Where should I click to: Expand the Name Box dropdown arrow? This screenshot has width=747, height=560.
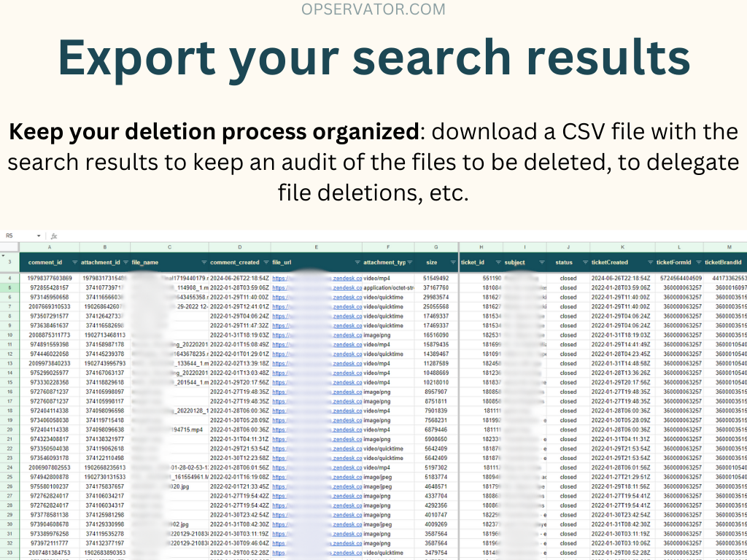[x=39, y=236]
